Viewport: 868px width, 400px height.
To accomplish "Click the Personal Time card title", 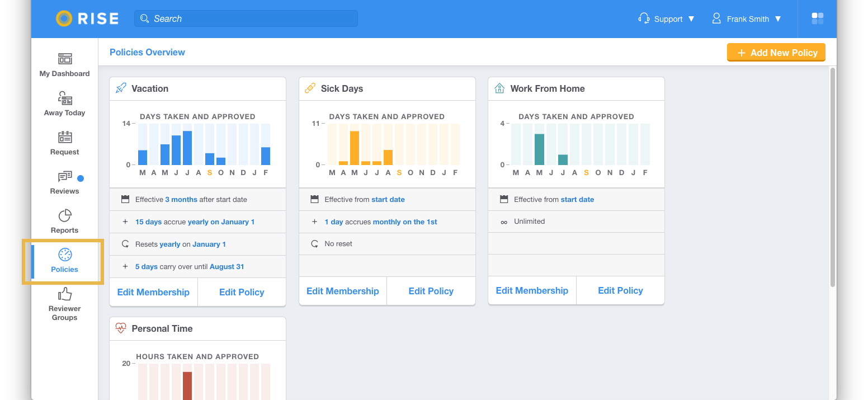I will (162, 328).
